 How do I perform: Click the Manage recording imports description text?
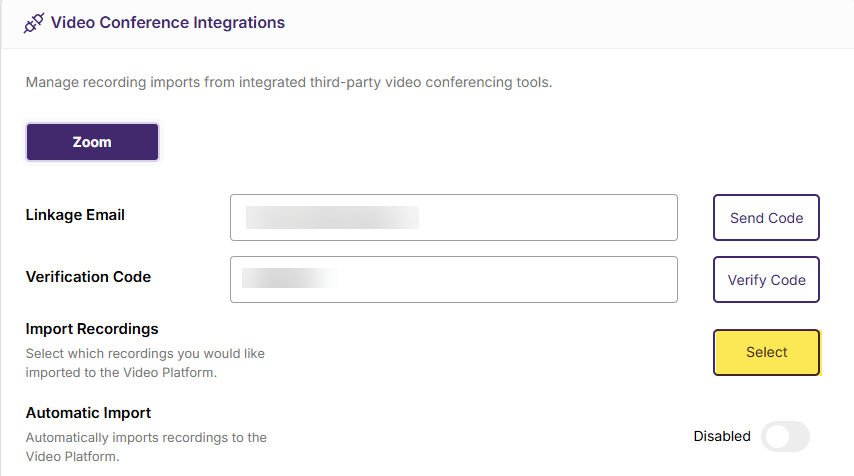289,82
